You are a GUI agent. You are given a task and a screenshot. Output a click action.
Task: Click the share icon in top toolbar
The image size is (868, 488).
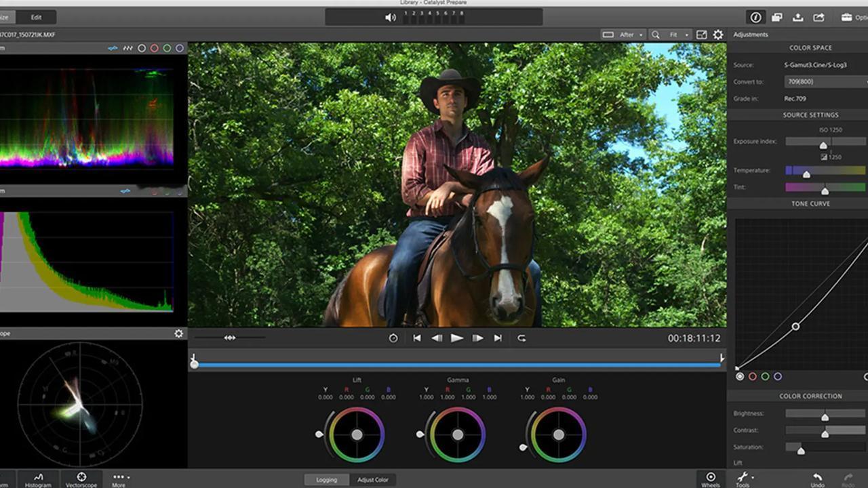(818, 18)
